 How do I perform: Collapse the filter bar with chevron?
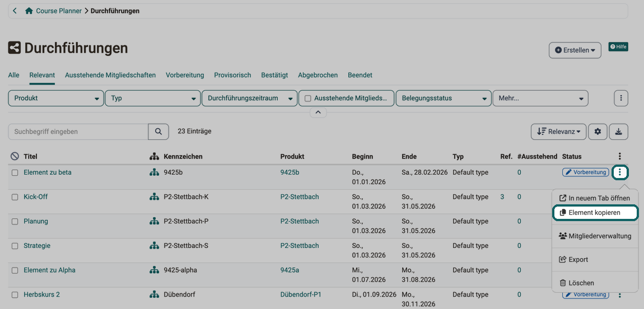[x=318, y=112]
